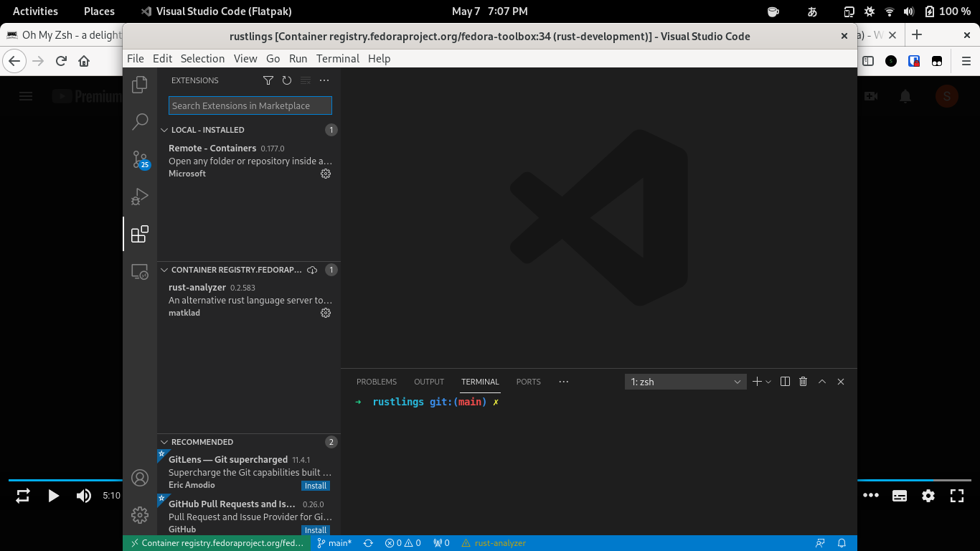This screenshot has width=980, height=551.
Task: Split the terminal pane
Action: point(785,382)
